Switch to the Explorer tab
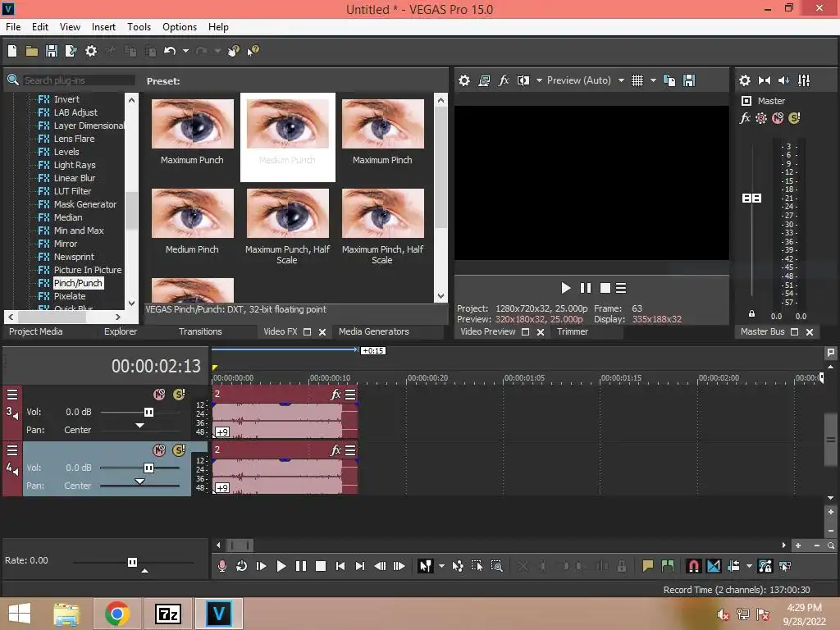Image resolution: width=840 pixels, height=630 pixels. (x=121, y=331)
